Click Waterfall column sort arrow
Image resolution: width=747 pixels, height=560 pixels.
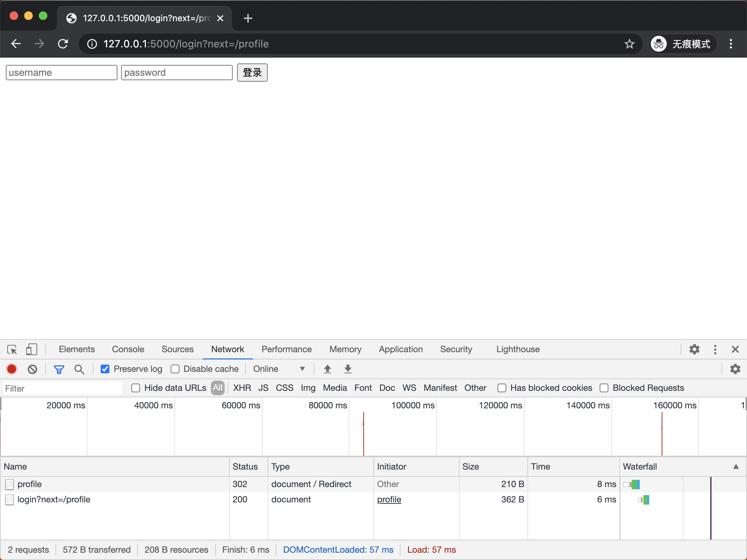point(736,467)
